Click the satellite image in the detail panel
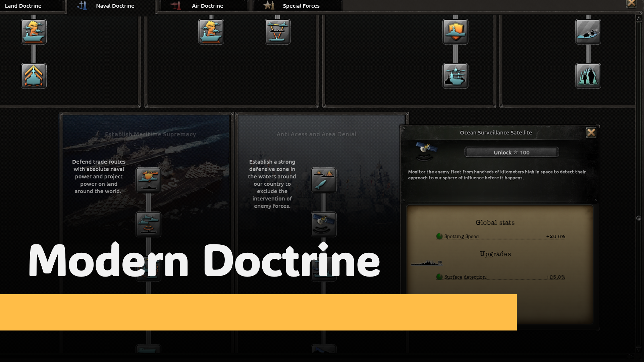The width and height of the screenshot is (644, 362). click(426, 151)
